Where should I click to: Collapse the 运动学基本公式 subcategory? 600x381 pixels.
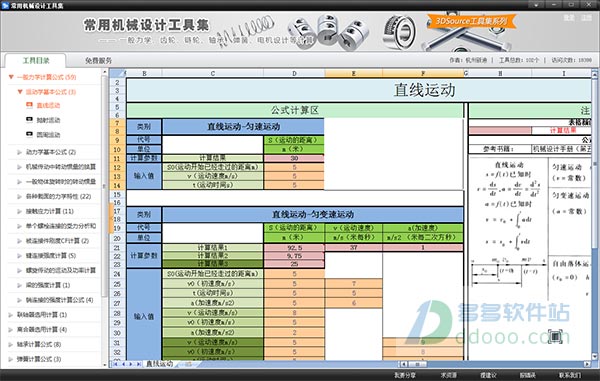click(20, 92)
